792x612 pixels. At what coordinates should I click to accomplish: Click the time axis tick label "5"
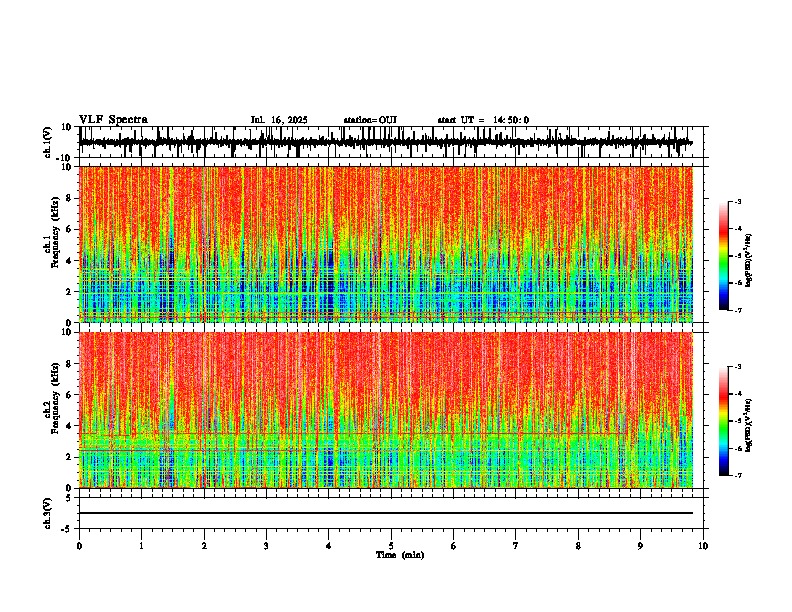pyautogui.click(x=391, y=546)
